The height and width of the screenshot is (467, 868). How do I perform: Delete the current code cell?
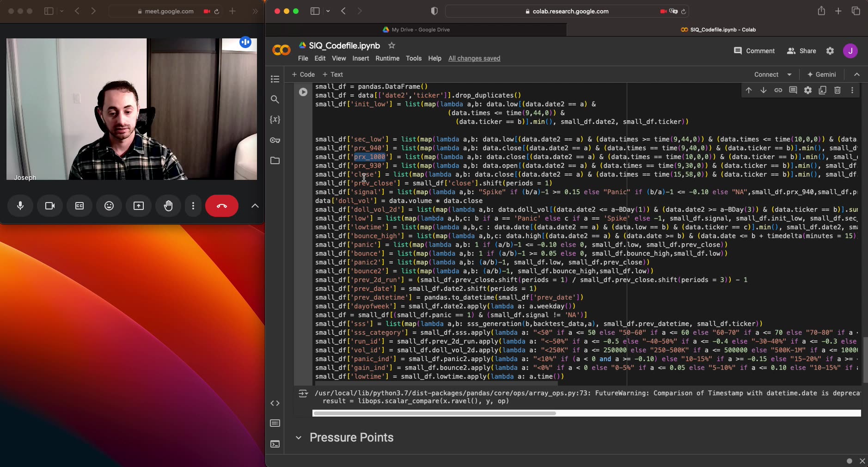coord(837,91)
